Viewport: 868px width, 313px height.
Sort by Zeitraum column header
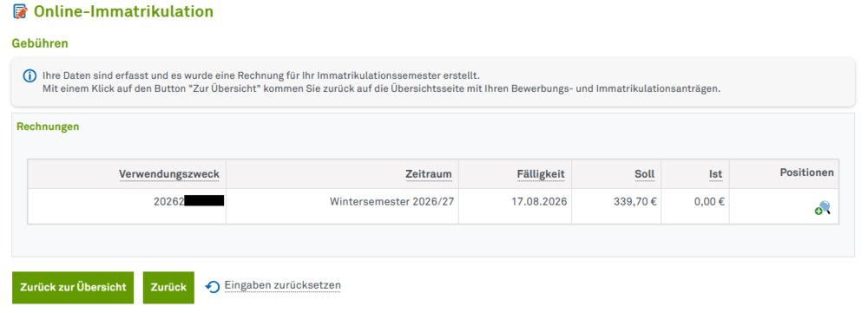pos(429,174)
